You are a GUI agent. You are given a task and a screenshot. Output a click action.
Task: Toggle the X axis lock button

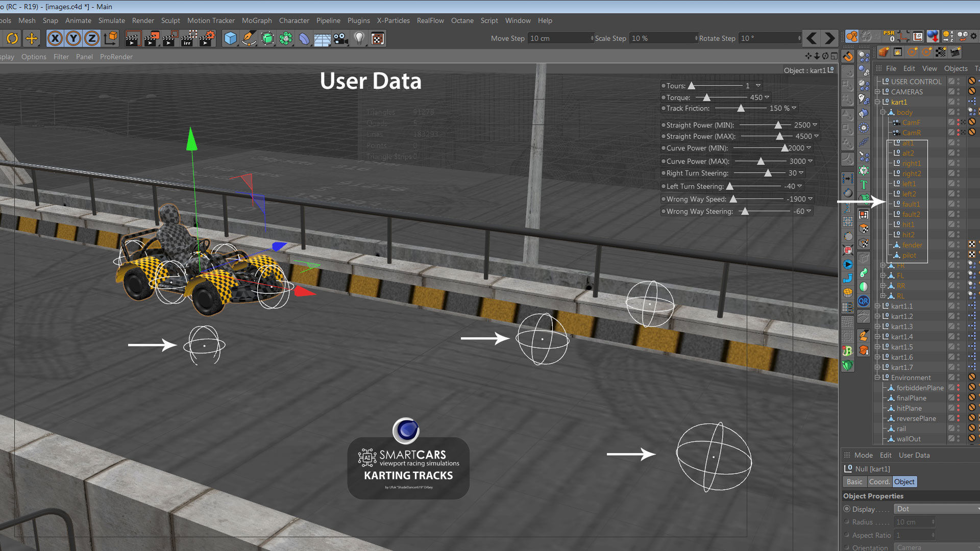pos(55,38)
